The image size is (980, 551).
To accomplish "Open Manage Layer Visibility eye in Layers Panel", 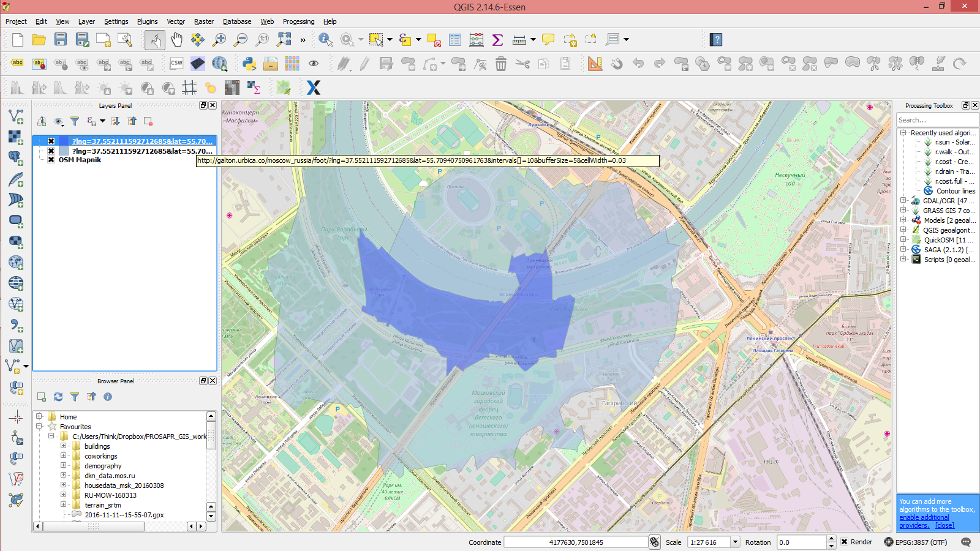I will [x=59, y=121].
